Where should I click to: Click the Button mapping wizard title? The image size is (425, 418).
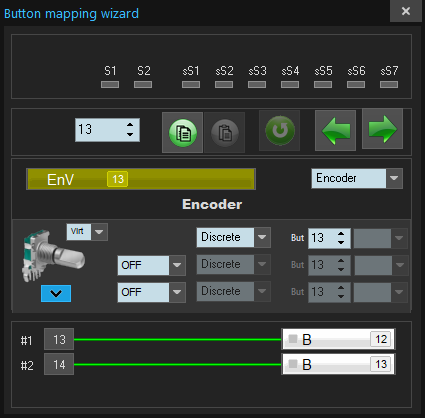[71, 14]
